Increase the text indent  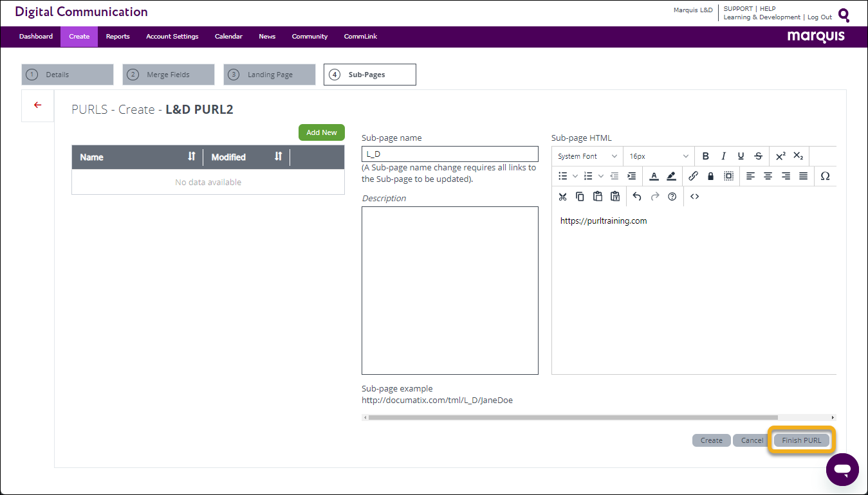click(631, 176)
